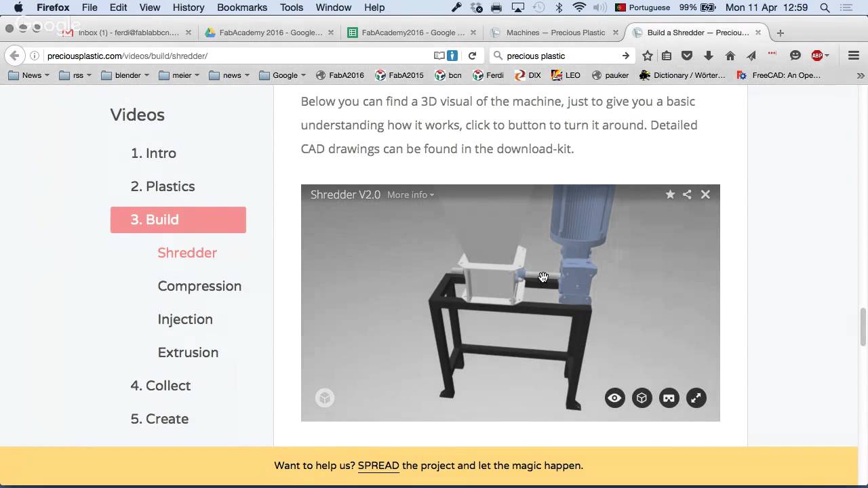Follow the SPREAD link in the banner
This screenshot has width=868, height=488.
[378, 466]
